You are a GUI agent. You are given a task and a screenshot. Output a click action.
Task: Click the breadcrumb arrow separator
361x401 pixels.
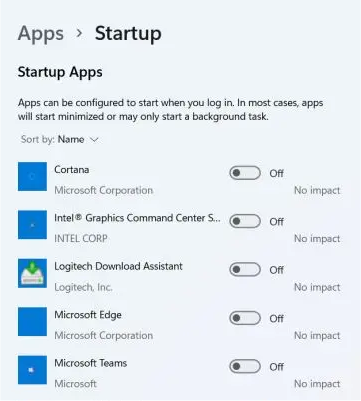[79, 33]
